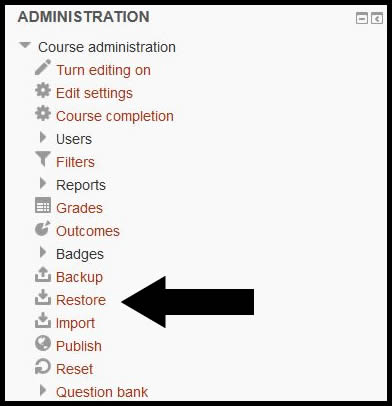Click the globe icon beside Publish

tap(43, 343)
